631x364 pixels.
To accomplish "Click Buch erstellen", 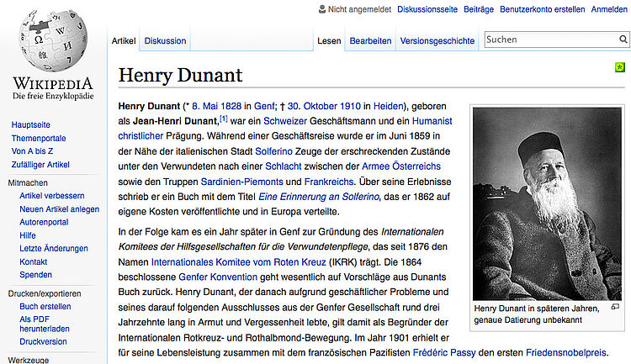I will [45, 306].
